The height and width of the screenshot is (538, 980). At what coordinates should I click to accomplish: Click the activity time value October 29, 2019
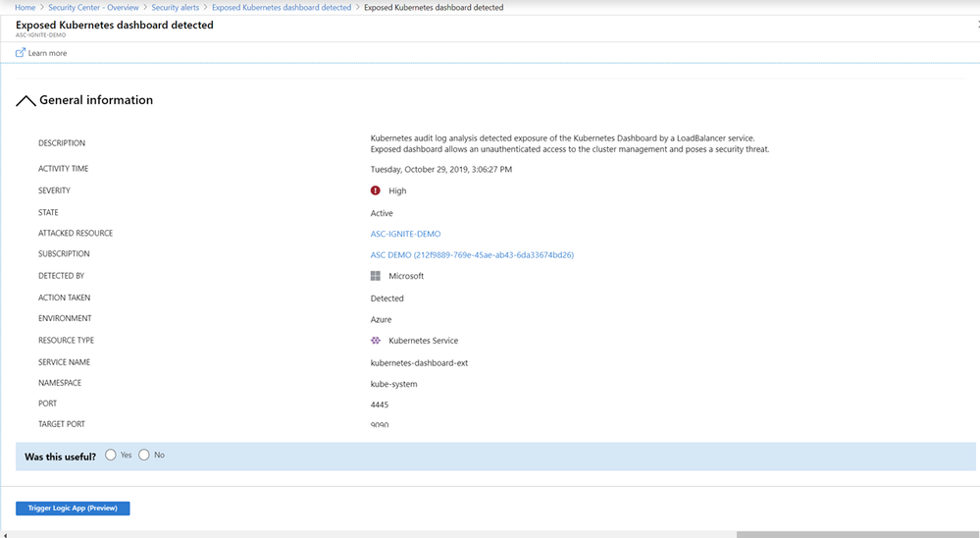pyautogui.click(x=441, y=170)
